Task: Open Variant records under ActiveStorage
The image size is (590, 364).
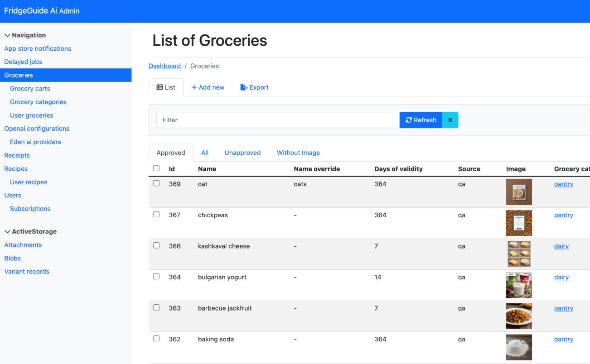Action: pyautogui.click(x=27, y=272)
